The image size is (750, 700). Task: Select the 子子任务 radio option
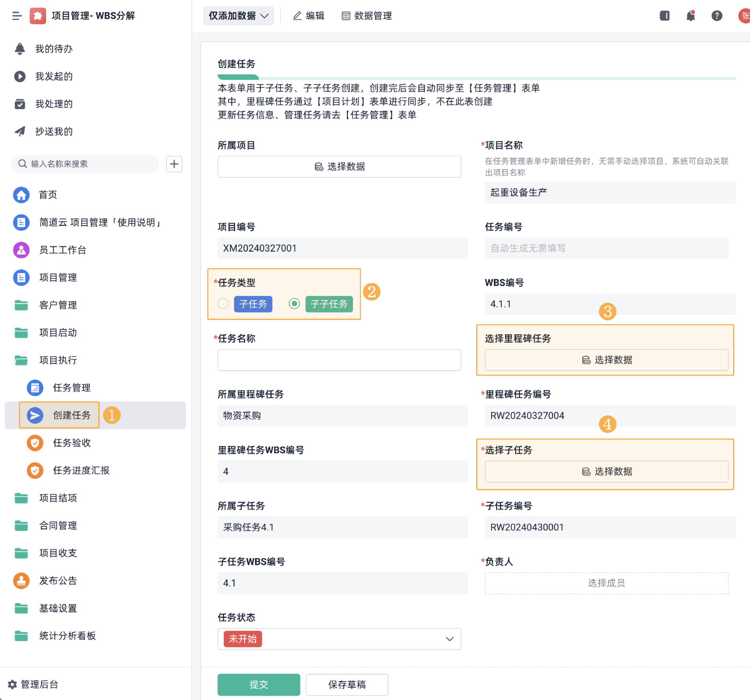(x=294, y=304)
